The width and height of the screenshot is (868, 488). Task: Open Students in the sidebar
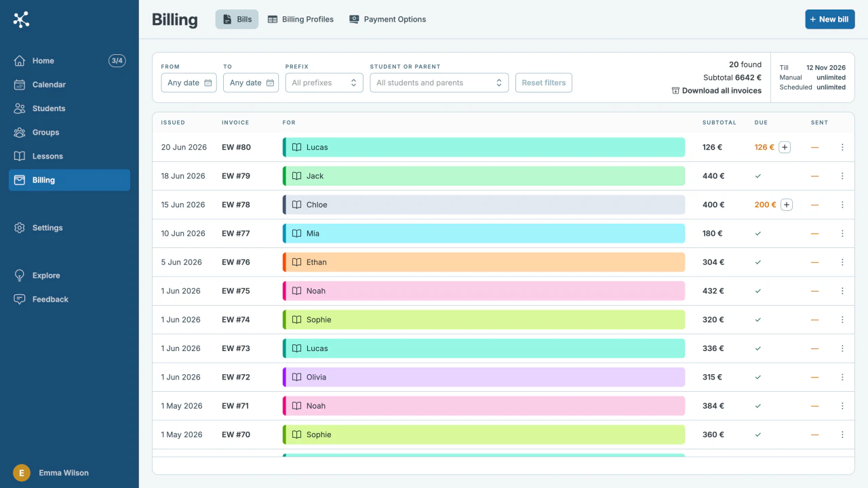click(69, 108)
